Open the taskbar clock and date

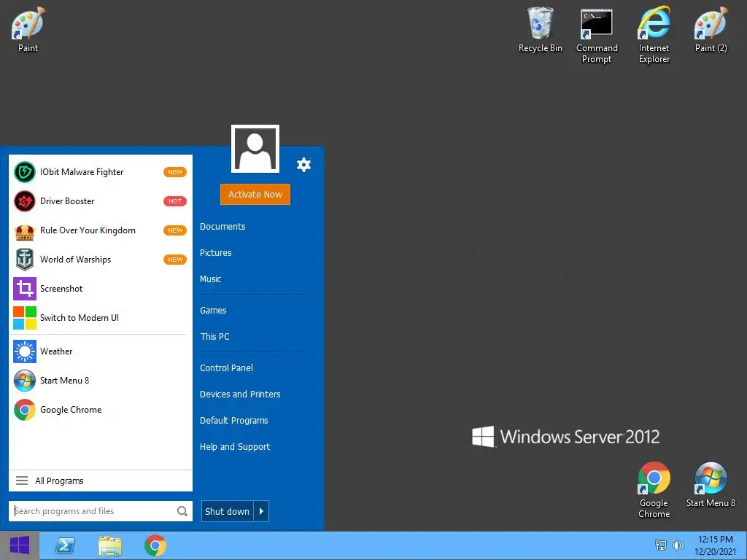pos(715,545)
